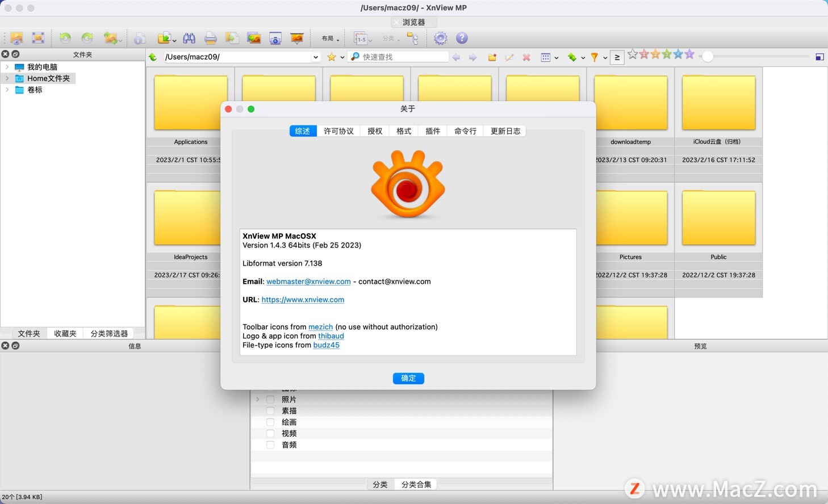Click the budz45 link
828x504 pixels.
tap(327, 345)
